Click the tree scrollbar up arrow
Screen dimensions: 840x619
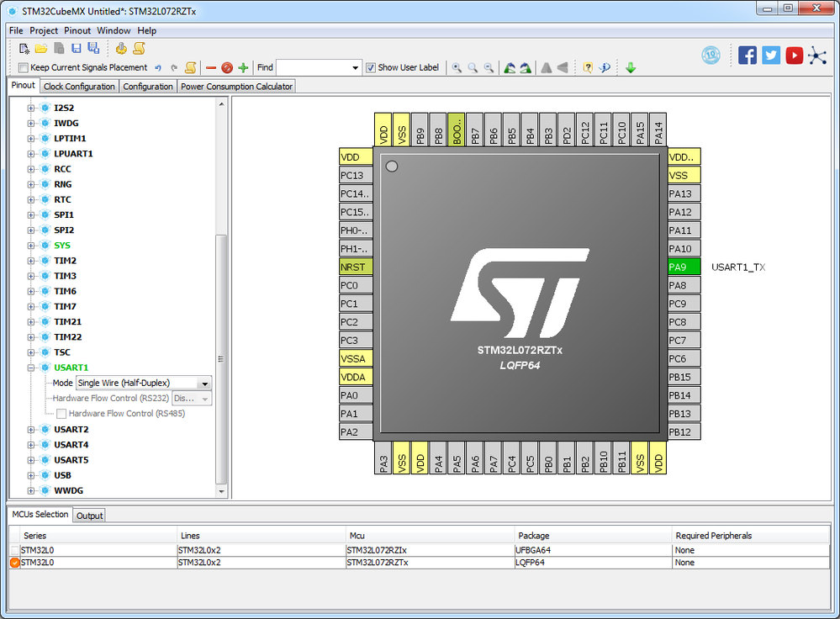[221, 104]
